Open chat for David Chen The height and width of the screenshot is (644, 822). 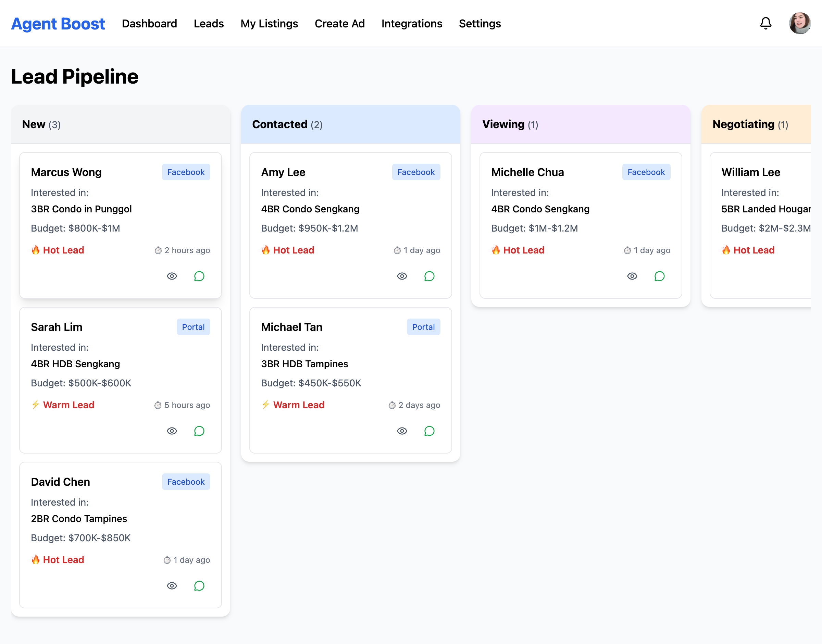point(199,586)
